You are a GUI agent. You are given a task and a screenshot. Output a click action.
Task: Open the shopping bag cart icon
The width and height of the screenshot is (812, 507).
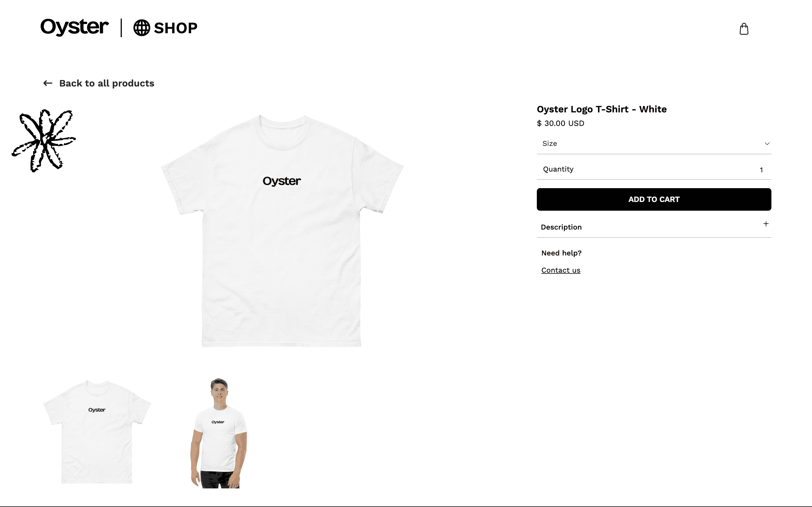744,29
